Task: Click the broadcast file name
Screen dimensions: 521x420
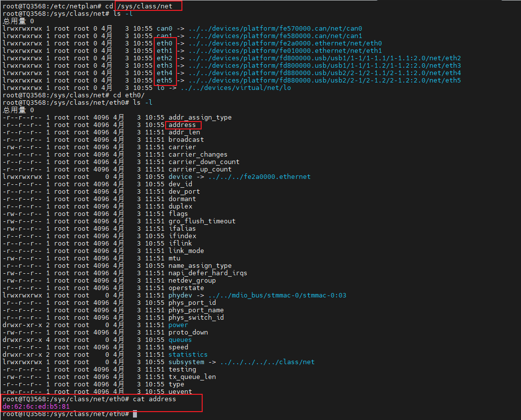Action: pos(186,140)
